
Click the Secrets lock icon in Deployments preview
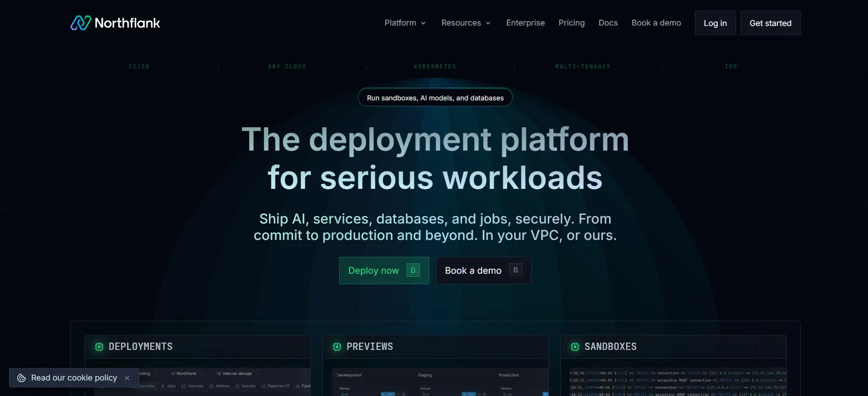(237, 386)
